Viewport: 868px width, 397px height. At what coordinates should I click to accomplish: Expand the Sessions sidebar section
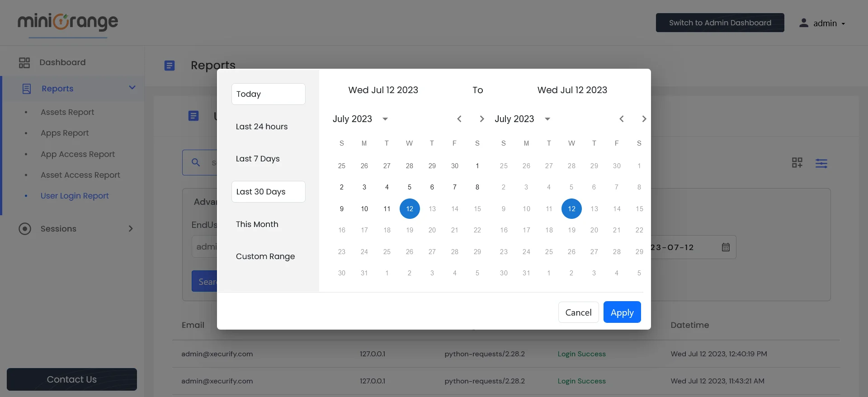tap(130, 229)
